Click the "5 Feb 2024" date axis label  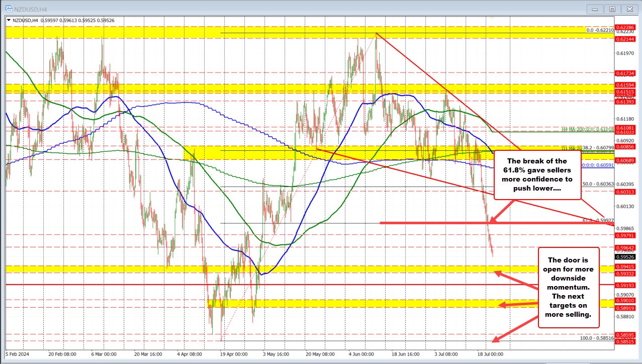pyautogui.click(x=17, y=354)
